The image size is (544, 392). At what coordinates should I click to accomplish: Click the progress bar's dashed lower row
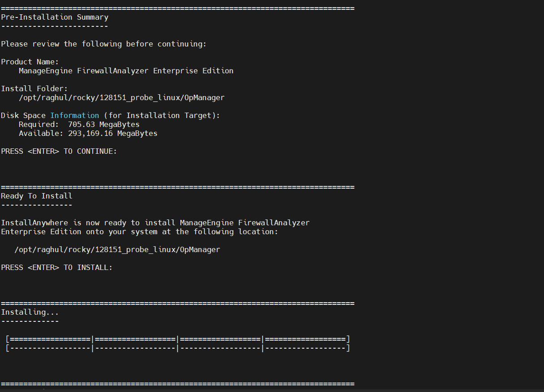click(x=178, y=348)
